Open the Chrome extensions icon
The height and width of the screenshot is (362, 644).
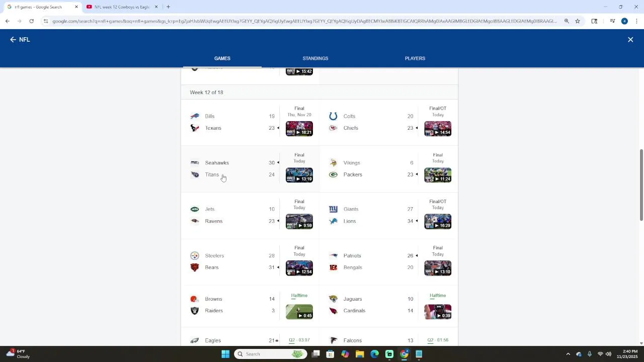point(594,21)
